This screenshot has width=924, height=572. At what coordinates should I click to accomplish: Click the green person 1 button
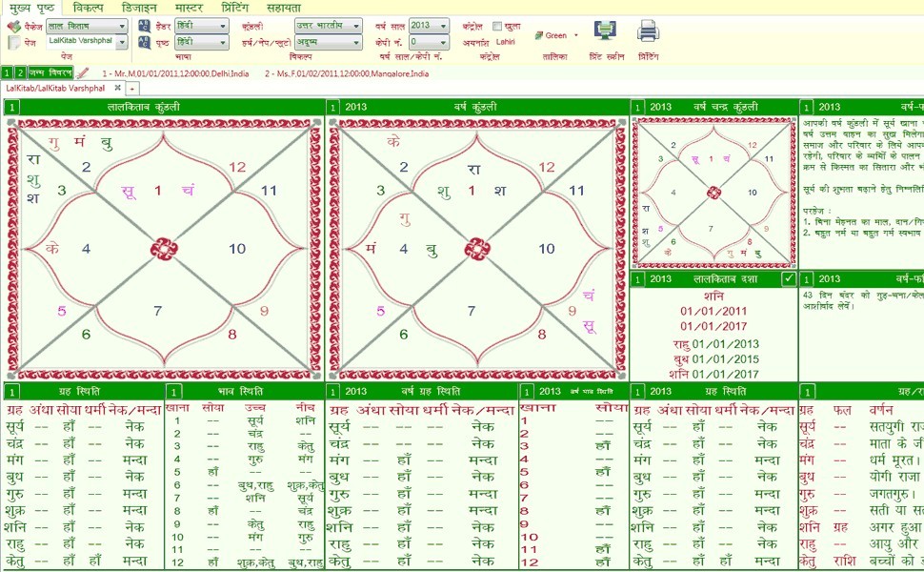click(7, 73)
